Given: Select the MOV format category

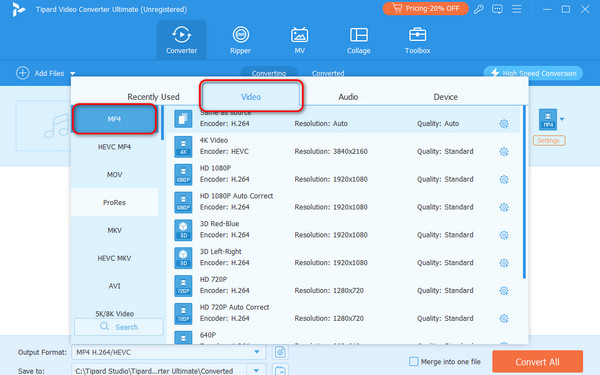Looking at the screenshot, I should click(114, 175).
